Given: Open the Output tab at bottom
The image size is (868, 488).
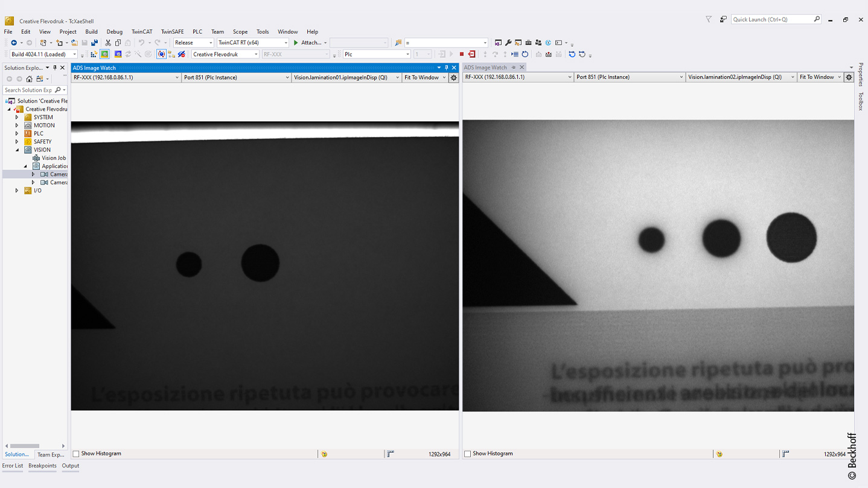Looking at the screenshot, I should [70, 466].
